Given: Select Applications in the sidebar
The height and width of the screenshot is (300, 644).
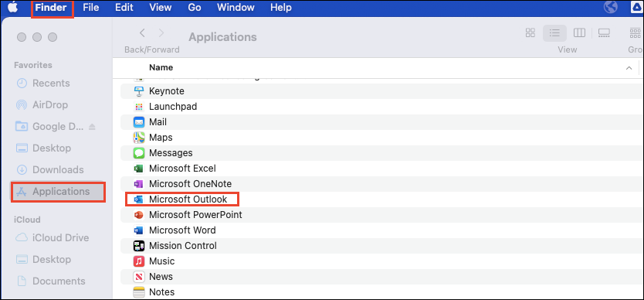Looking at the screenshot, I should tap(57, 191).
